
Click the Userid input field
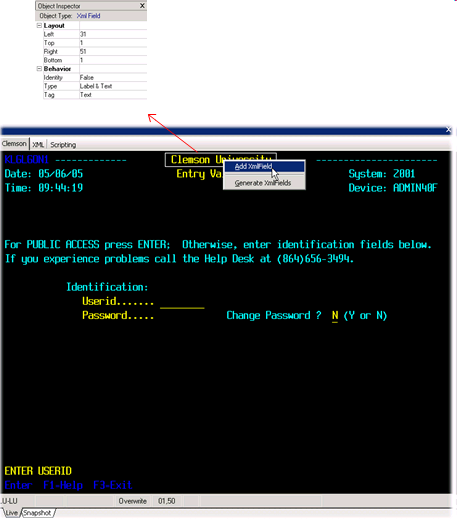click(x=182, y=302)
